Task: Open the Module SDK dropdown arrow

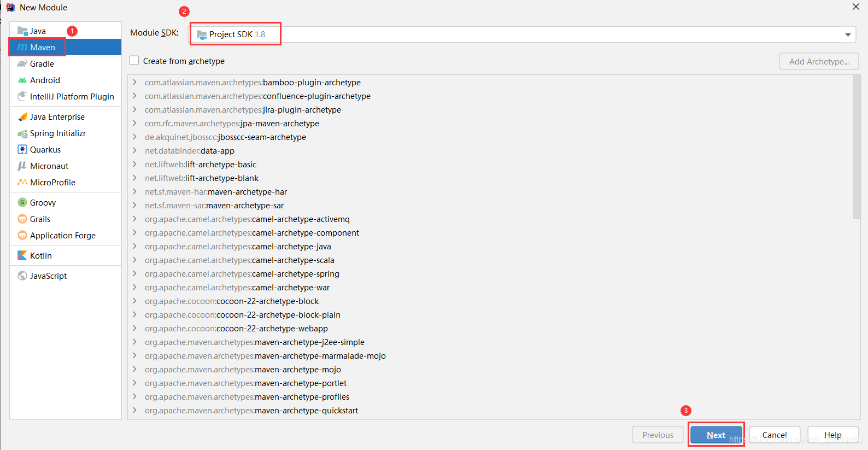Action: (x=848, y=34)
